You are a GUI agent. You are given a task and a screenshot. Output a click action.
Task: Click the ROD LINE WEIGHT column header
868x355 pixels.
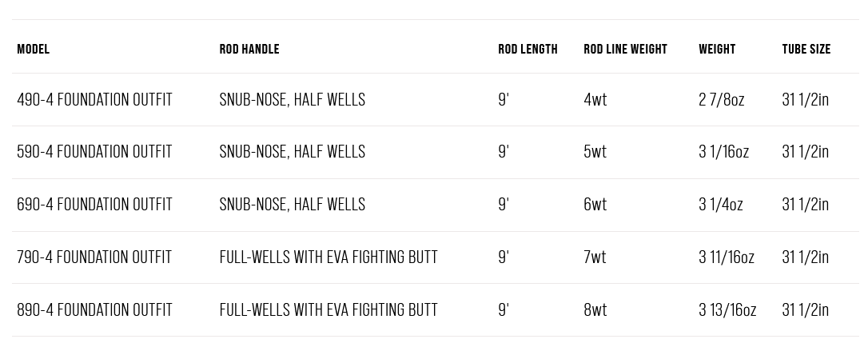tap(625, 50)
